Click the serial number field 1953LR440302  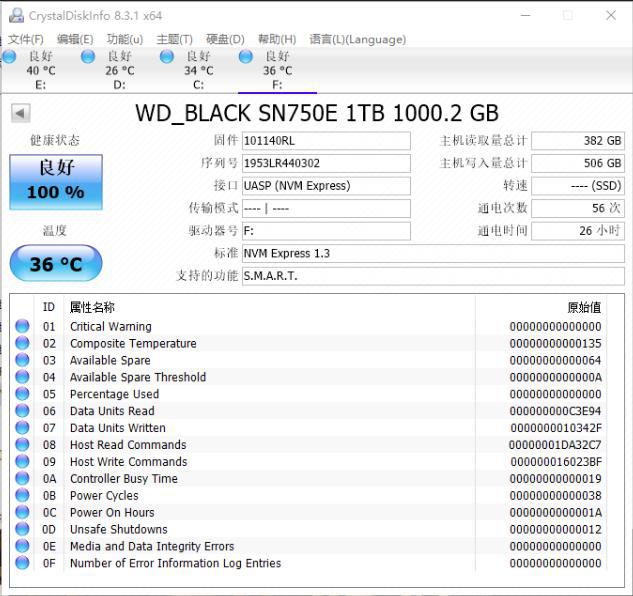pyautogui.click(x=326, y=163)
